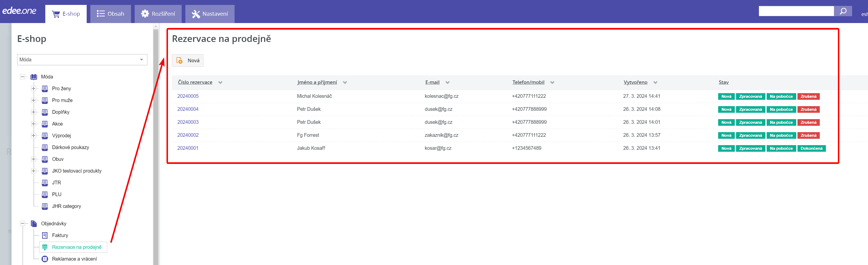Image resolution: width=868 pixels, height=265 pixels.
Task: Open the Móda catalog dropdown
Action: (x=82, y=60)
